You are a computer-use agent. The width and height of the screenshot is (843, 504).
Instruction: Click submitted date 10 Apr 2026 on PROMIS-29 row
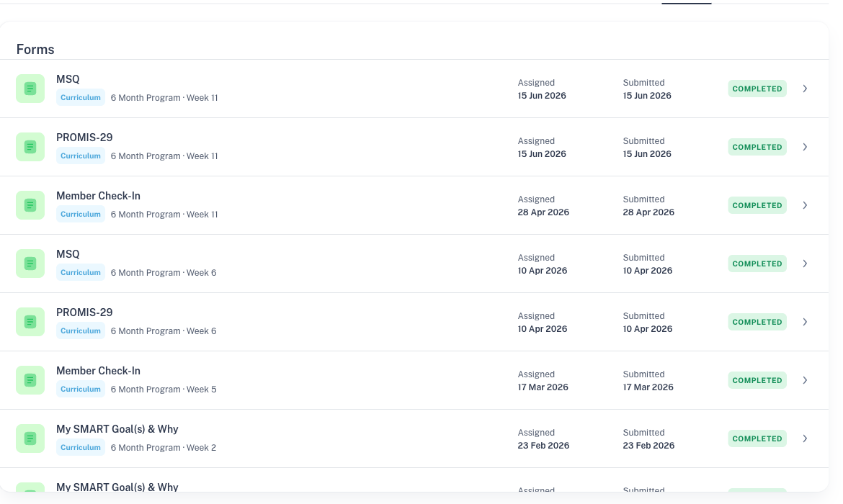[x=648, y=329]
